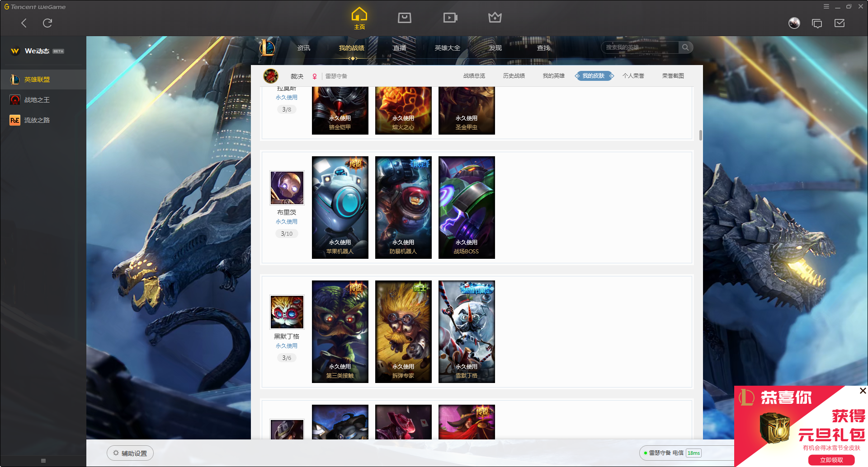This screenshot has width=868, height=467.
Task: Click the 永久使用 link under 布里茨
Action: pos(287,222)
